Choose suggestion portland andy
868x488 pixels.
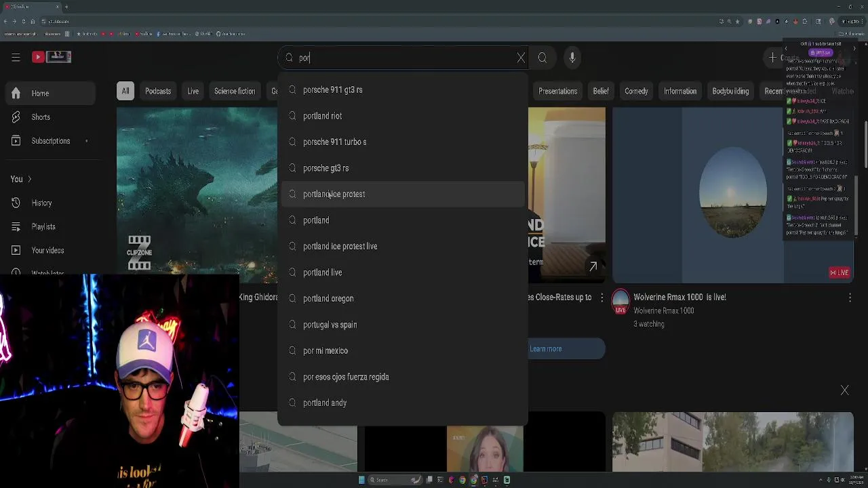[403, 403]
